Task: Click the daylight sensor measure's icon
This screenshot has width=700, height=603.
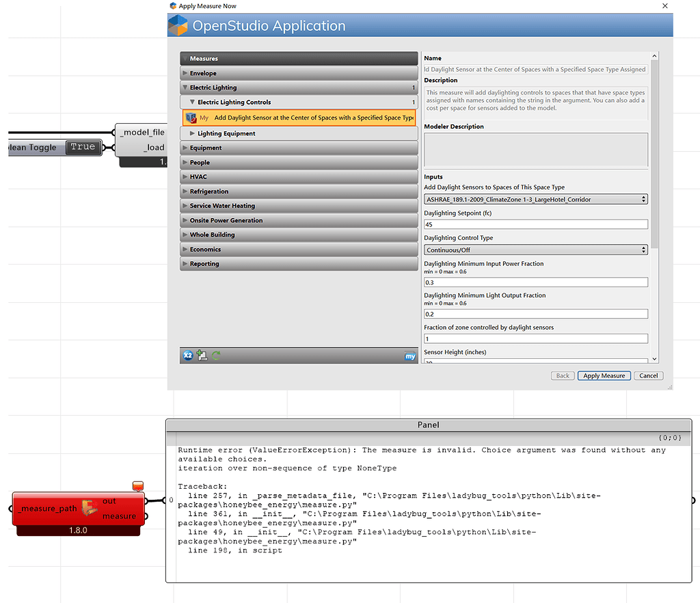Action: tap(191, 118)
